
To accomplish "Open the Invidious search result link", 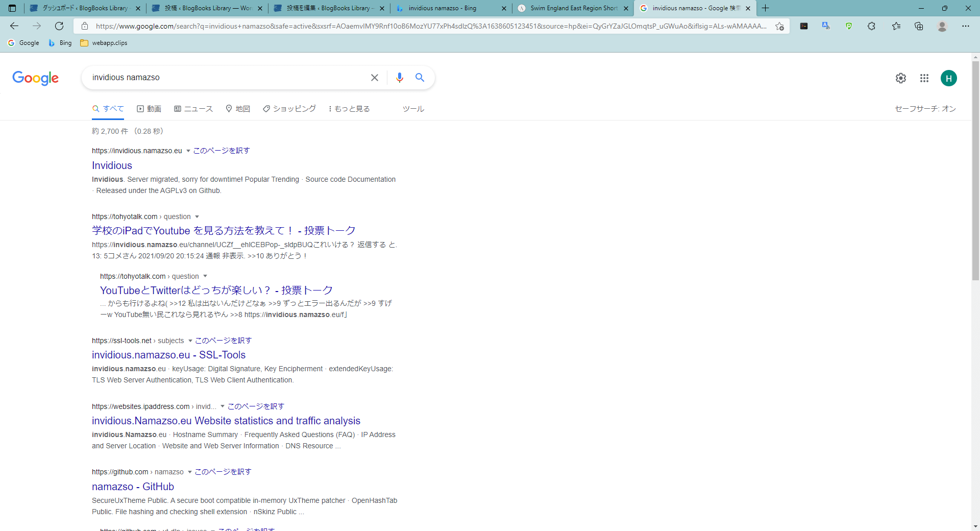I will coord(112,165).
